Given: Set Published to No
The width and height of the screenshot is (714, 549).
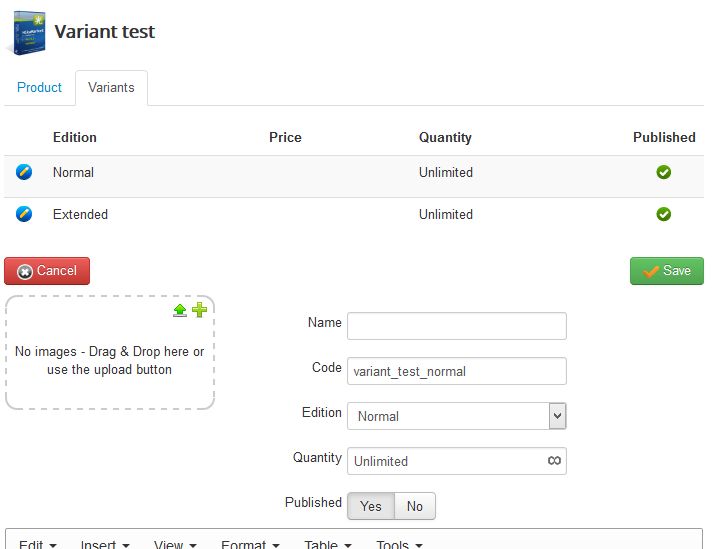Looking at the screenshot, I should tap(415, 506).
